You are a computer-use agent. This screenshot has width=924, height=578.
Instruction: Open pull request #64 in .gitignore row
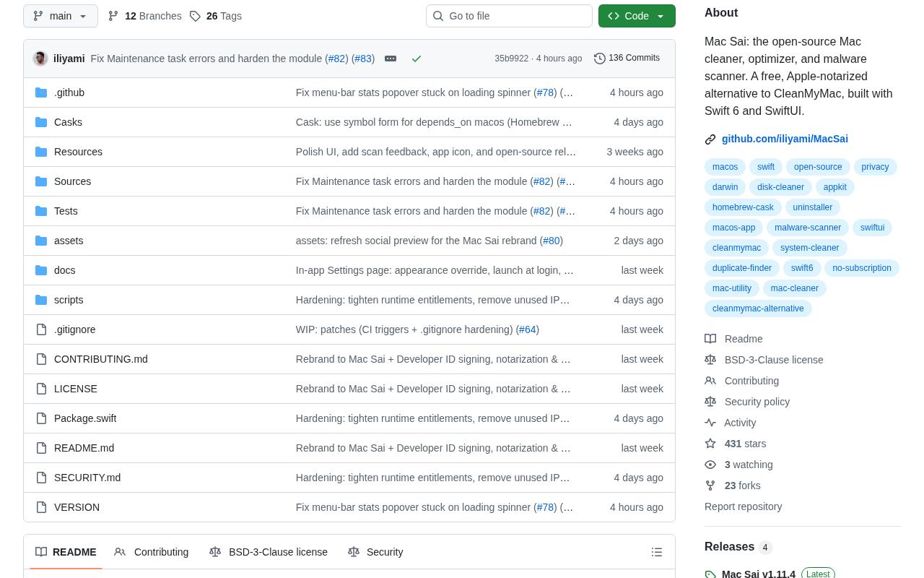pos(528,329)
